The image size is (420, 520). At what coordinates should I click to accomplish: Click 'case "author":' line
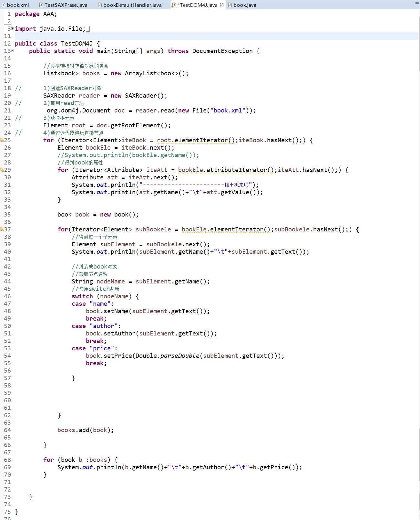pyautogui.click(x=97, y=326)
